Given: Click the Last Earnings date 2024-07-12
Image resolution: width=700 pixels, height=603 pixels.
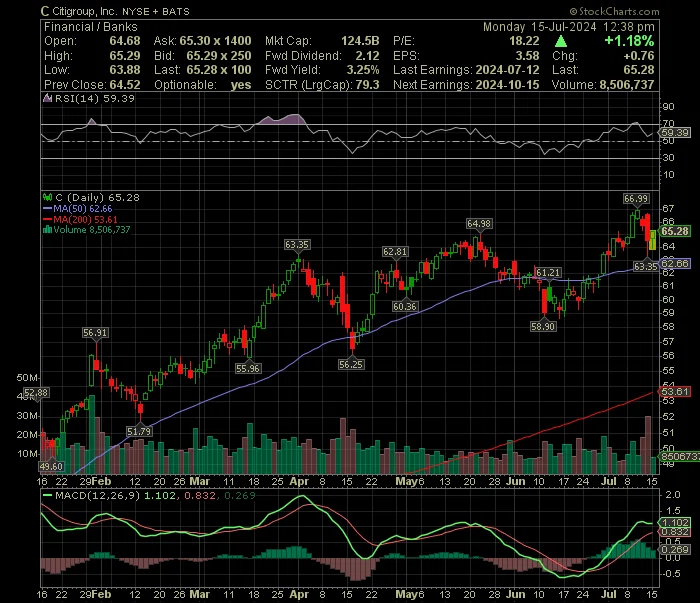Looking at the screenshot, I should click(507, 70).
